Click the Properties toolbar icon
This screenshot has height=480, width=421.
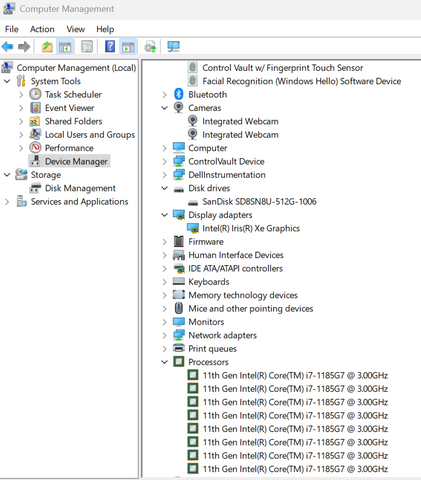point(87,47)
